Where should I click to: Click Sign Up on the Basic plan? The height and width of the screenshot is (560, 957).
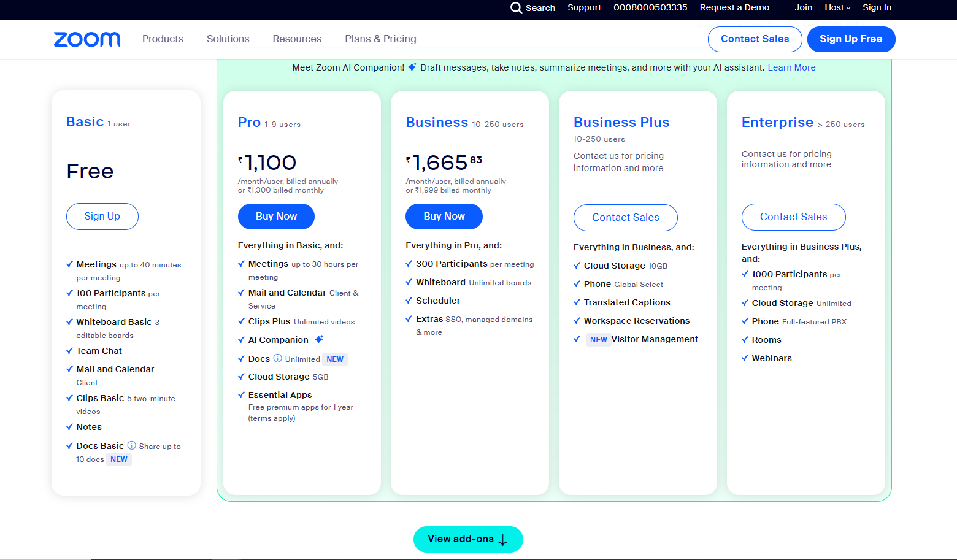click(102, 217)
